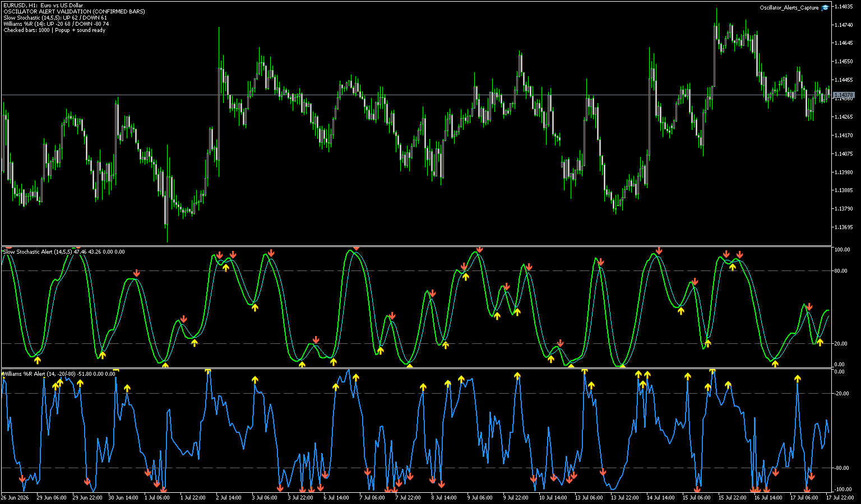Click price scale value 1.14455
Viewport: 861px width, 504px height.
point(844,80)
